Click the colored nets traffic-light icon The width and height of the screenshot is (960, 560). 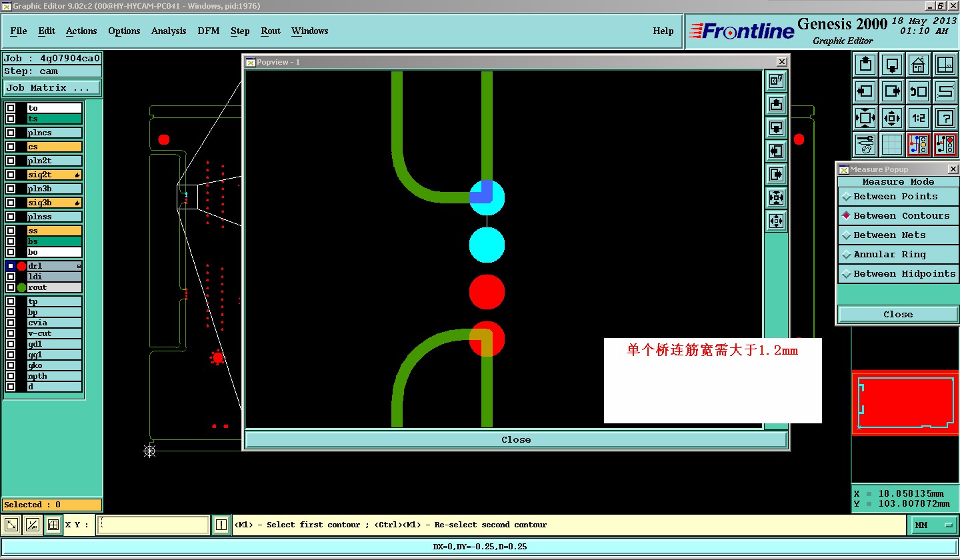coord(919,145)
